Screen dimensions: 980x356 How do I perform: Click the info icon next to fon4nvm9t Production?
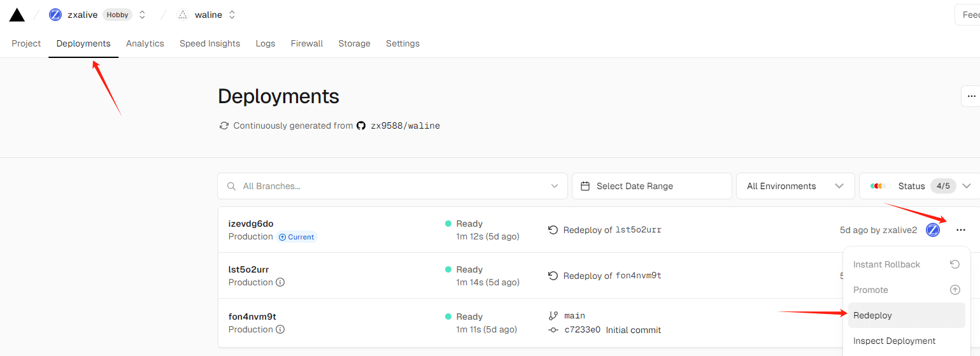coord(280,329)
